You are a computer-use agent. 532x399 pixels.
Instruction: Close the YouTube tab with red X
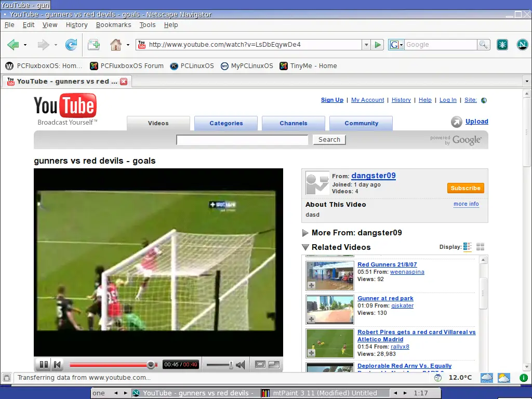pyautogui.click(x=124, y=82)
